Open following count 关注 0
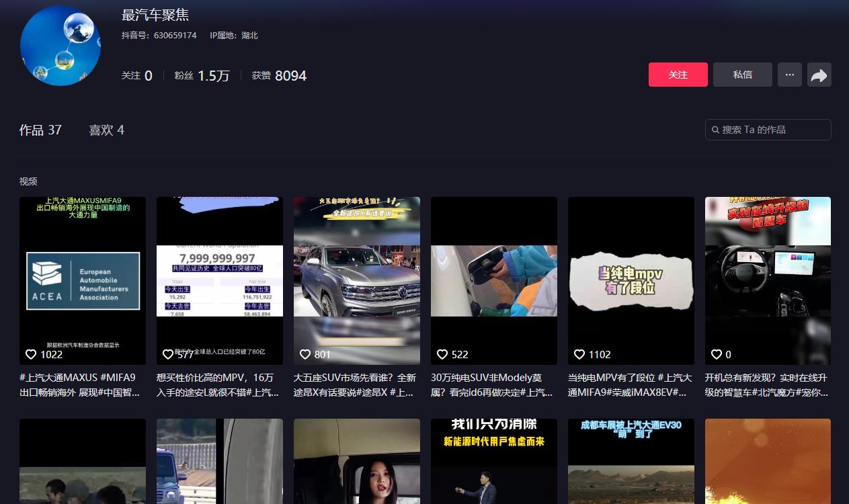 pyautogui.click(x=137, y=76)
